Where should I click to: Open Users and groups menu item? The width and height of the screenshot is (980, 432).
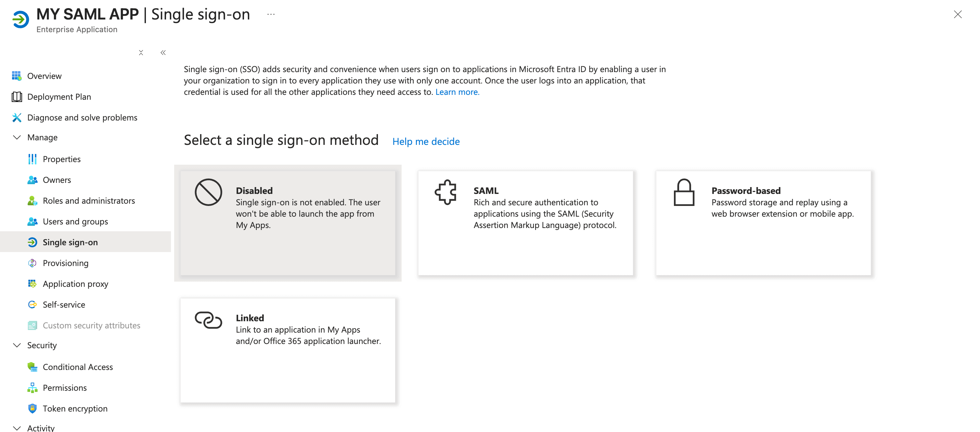tap(75, 222)
